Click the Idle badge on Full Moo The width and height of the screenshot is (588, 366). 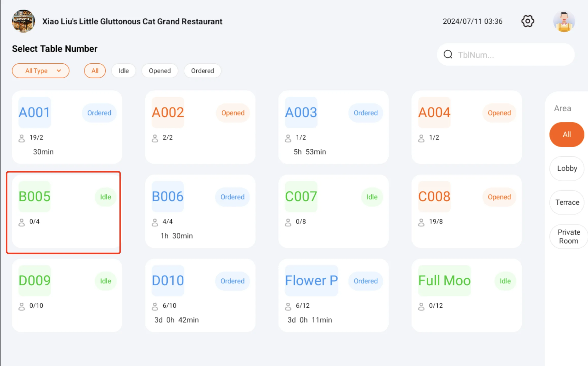[505, 281]
